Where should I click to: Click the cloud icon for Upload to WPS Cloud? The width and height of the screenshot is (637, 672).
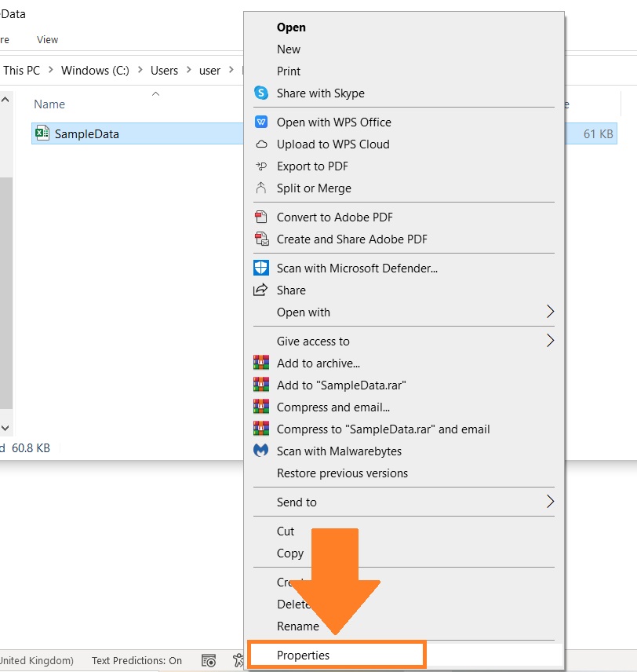pyautogui.click(x=261, y=144)
